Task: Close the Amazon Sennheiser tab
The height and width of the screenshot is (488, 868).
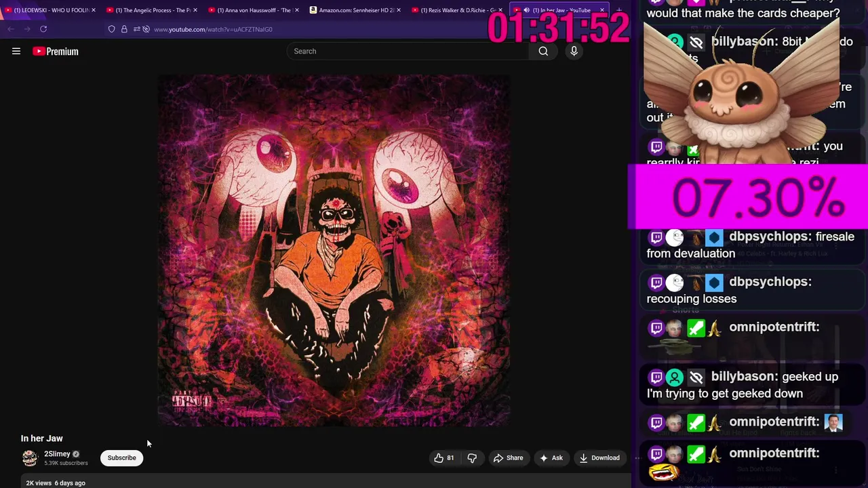Action: 398,10
